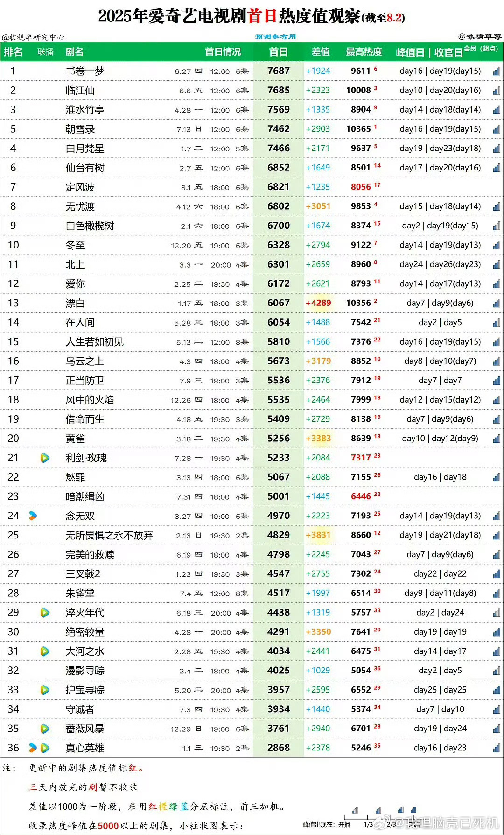Click the bar chart icon in 淬火年代 row
Viewport: 504px width, 835px height.
[x=497, y=613]
